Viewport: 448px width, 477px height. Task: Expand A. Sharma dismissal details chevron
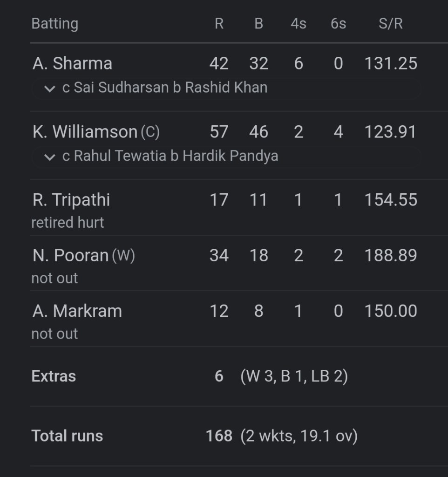tap(50, 89)
